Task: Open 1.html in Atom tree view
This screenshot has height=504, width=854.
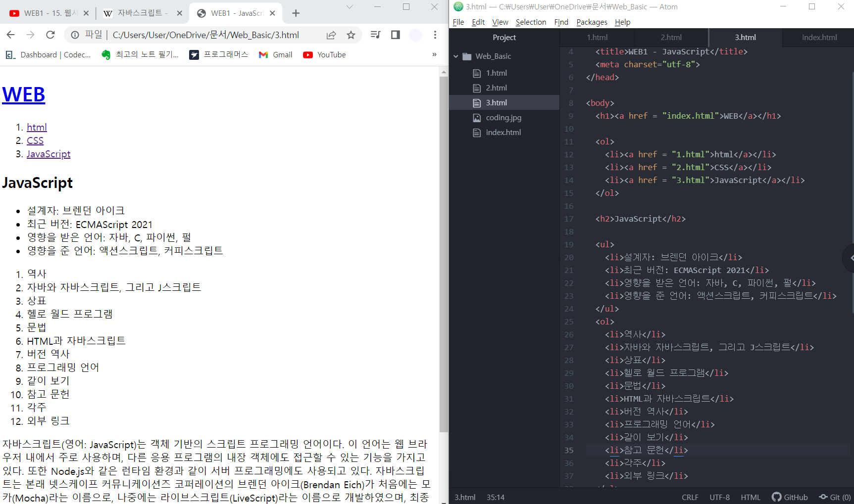Action: point(504,73)
